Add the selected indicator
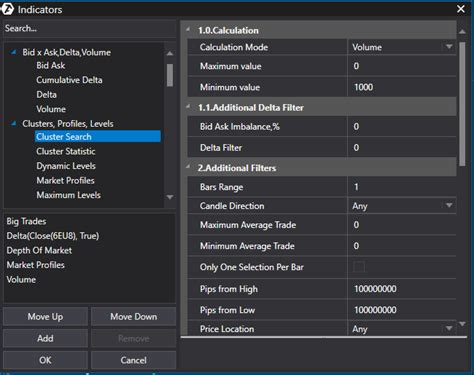The image size is (474, 375). [45, 338]
